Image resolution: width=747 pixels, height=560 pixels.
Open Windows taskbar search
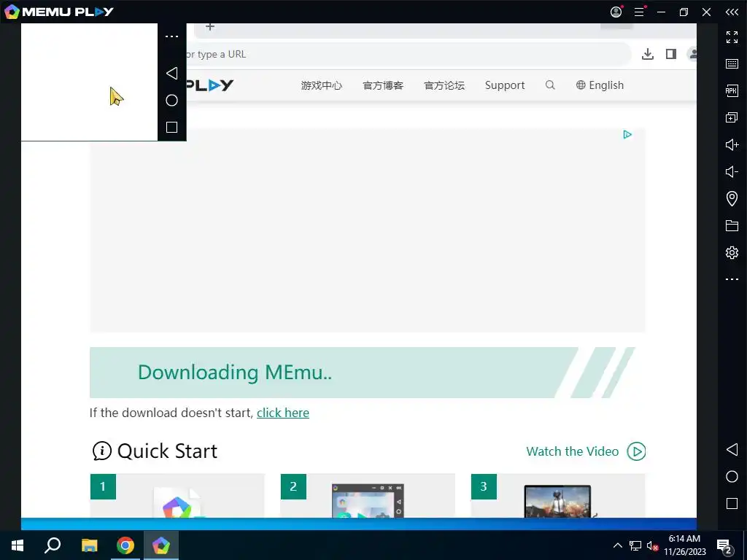point(53,545)
